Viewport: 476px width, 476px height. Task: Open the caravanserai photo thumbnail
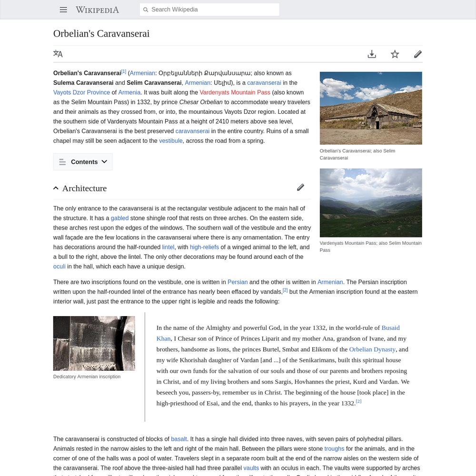tap(371, 108)
